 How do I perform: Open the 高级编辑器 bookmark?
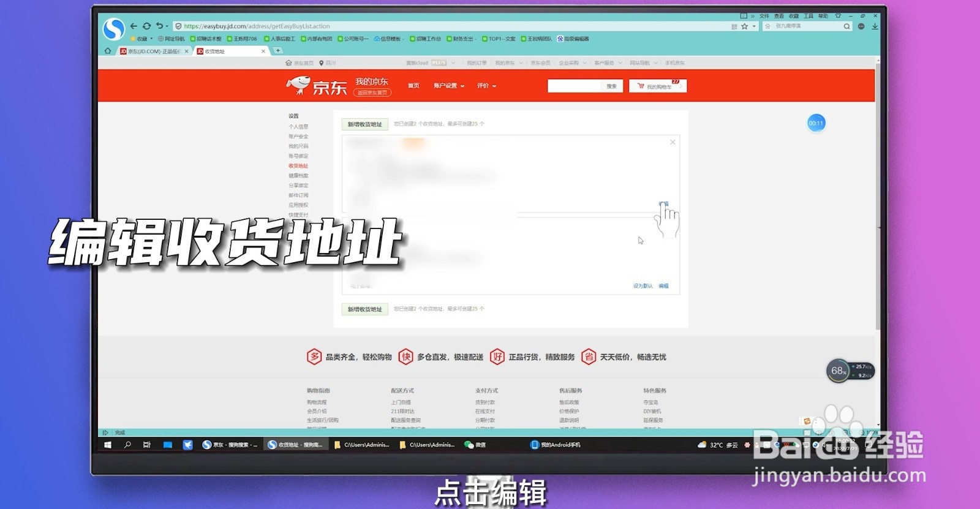[x=573, y=39]
